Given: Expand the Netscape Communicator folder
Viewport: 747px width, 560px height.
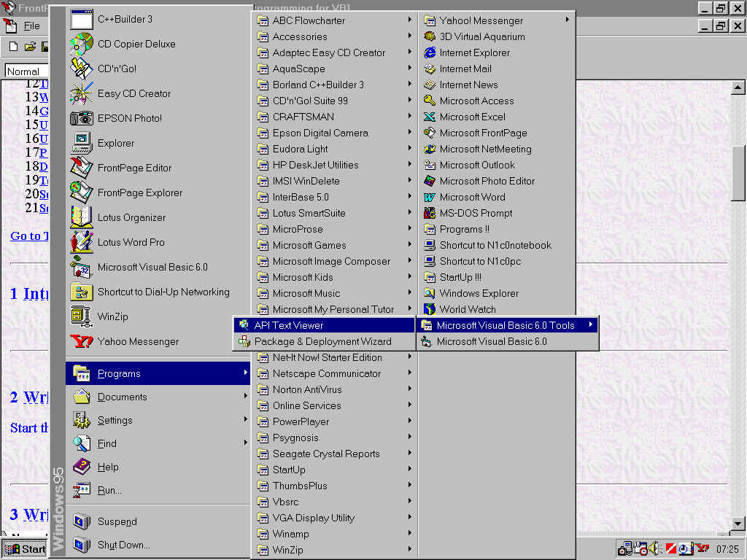Looking at the screenshot, I should coord(334,373).
